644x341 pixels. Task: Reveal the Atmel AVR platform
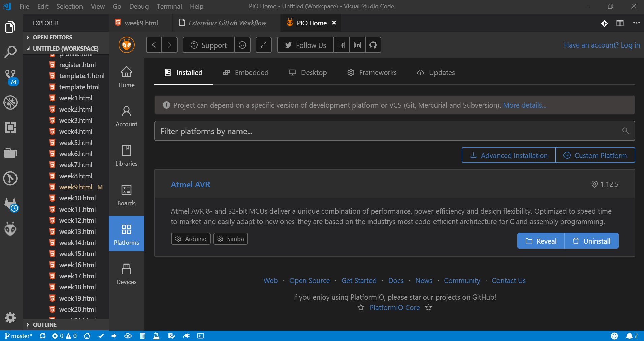tap(541, 241)
